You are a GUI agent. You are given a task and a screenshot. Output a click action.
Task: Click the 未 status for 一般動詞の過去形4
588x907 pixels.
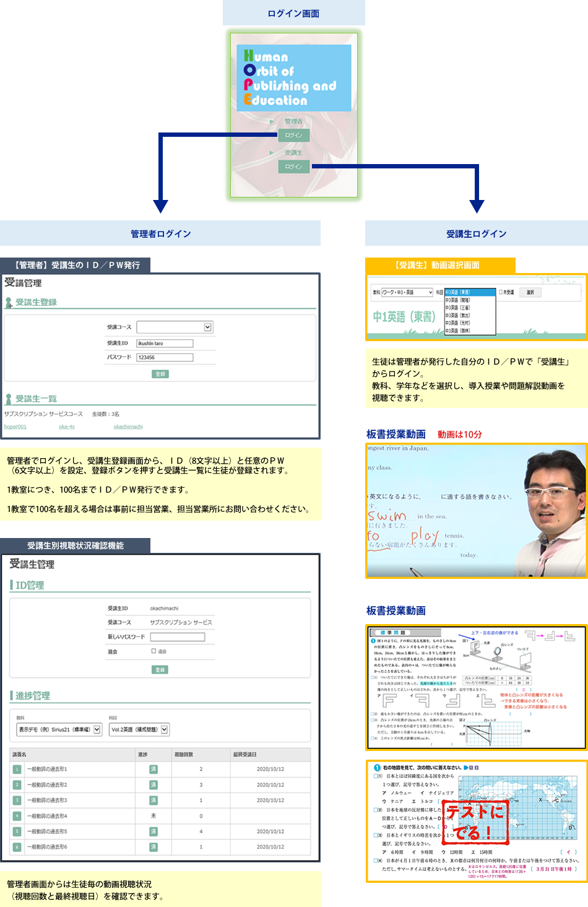153,816
